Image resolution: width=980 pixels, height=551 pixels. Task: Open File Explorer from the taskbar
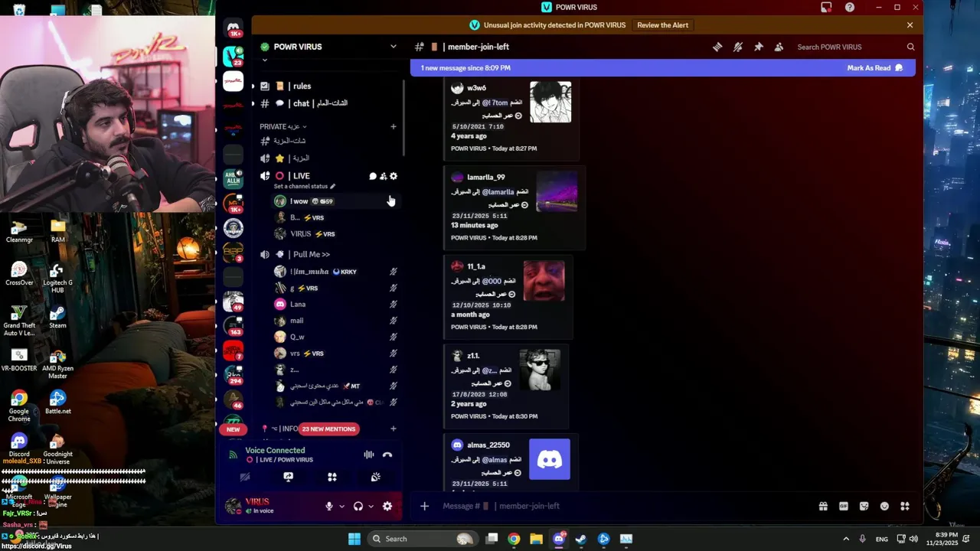[537, 539]
